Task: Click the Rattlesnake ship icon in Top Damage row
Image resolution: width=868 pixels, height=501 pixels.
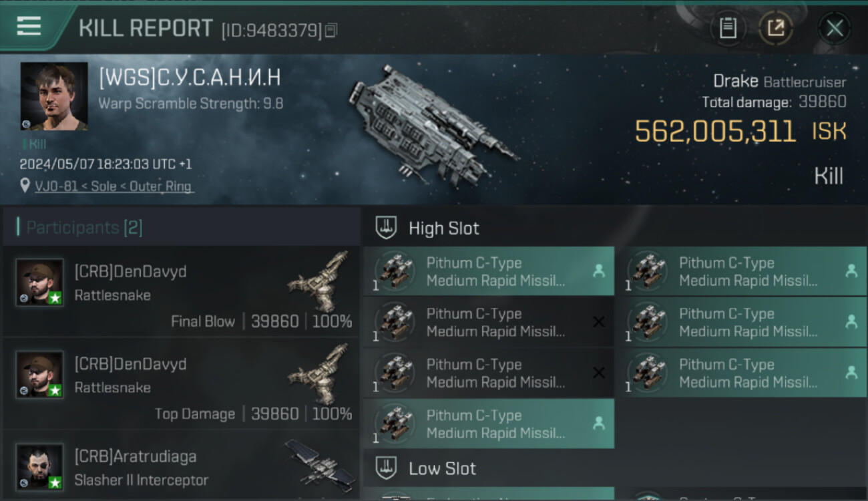Action: pos(319,373)
